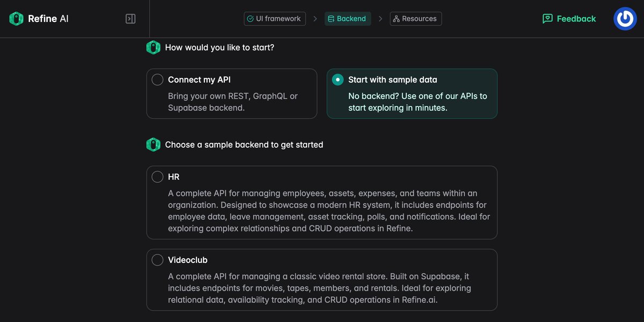Click the Videoclub backend description paragraph
Image resolution: width=644 pixels, height=322 pixels.
(x=320, y=288)
